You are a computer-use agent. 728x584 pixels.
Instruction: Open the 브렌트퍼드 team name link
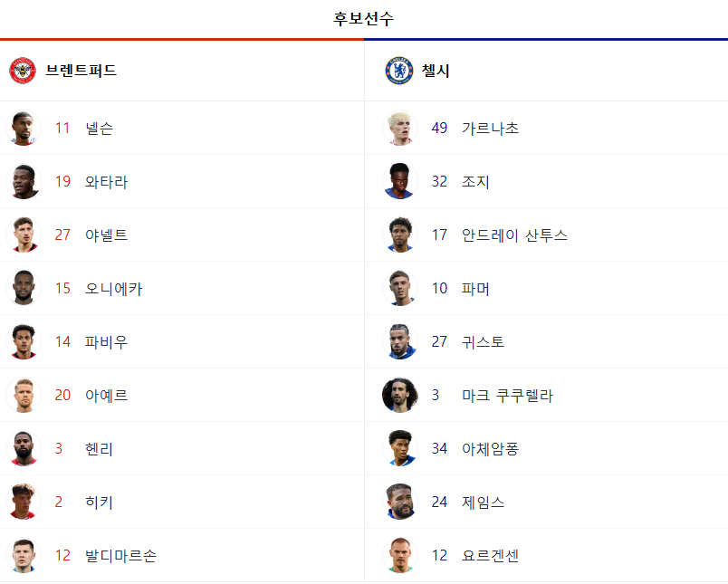pyautogui.click(x=81, y=71)
